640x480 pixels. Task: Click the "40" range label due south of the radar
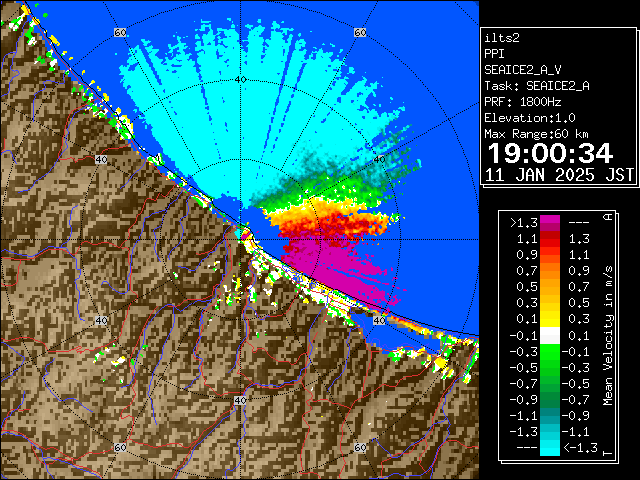(240, 400)
